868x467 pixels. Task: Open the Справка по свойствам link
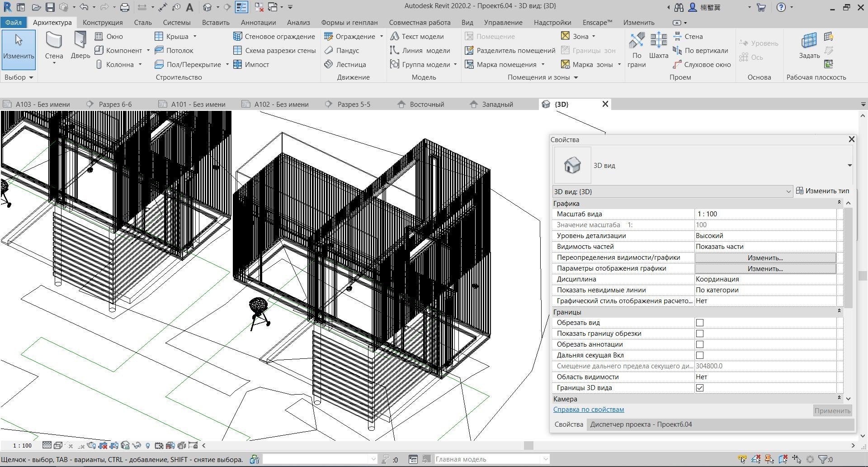pos(589,410)
